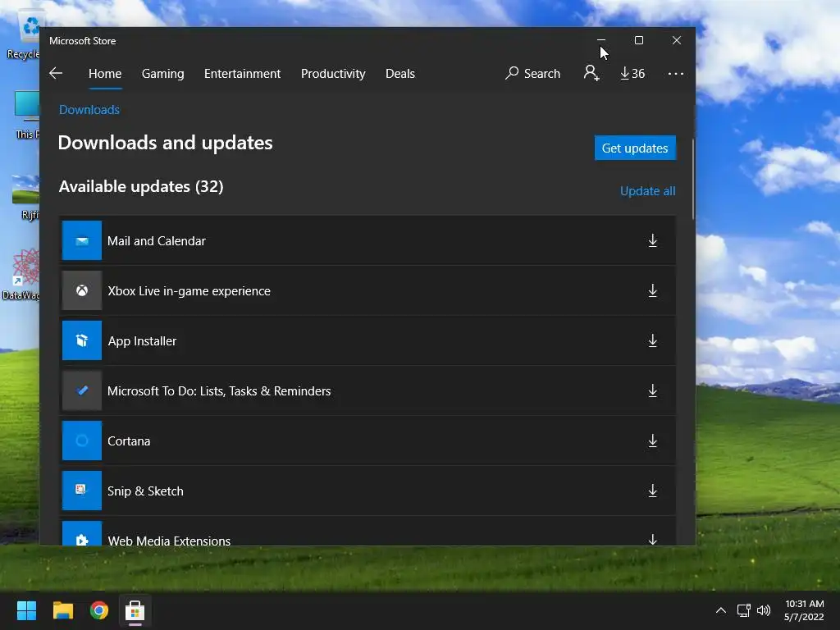The image size is (840, 630).
Task: Click the Update all link
Action: [x=648, y=190]
